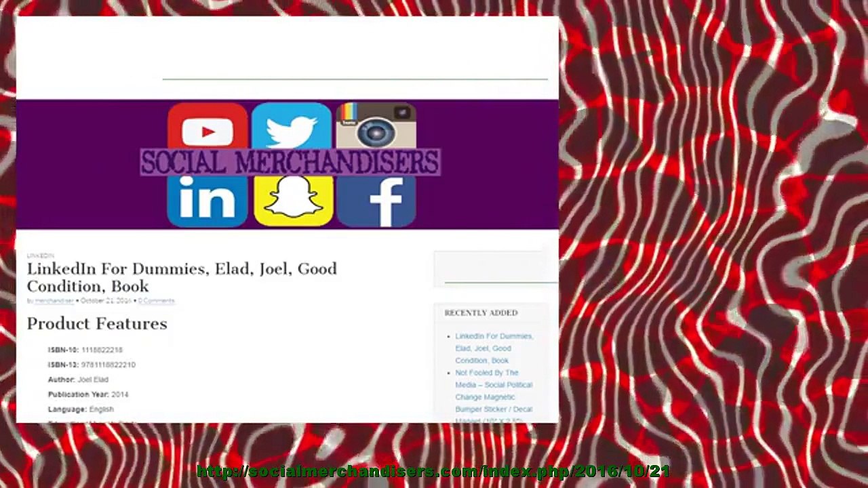
Task: Click the Language value 'English'
Action: click(x=102, y=409)
